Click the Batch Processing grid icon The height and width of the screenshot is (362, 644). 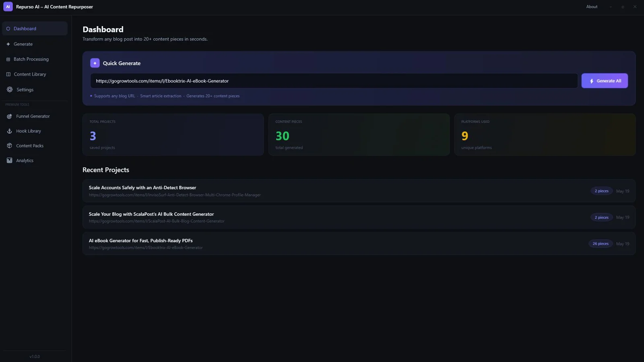(x=8, y=59)
